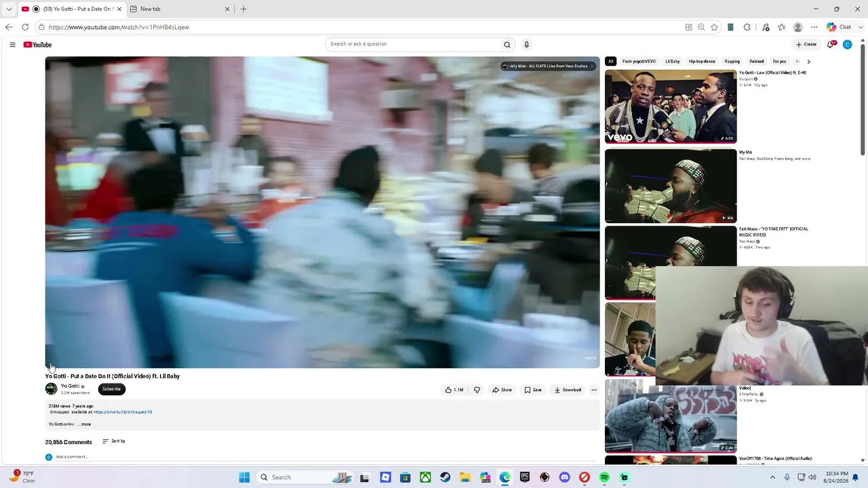Like the video with thumbs up
868x488 pixels.
[454, 390]
